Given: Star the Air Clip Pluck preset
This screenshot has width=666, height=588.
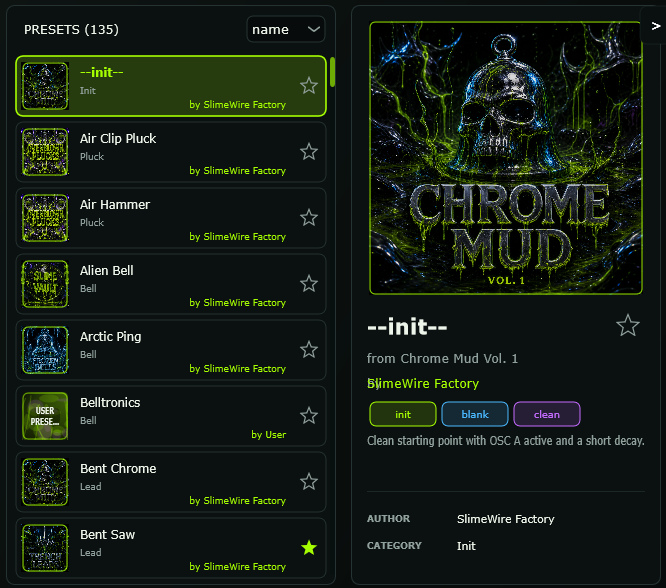Looking at the screenshot, I should pyautogui.click(x=309, y=152).
